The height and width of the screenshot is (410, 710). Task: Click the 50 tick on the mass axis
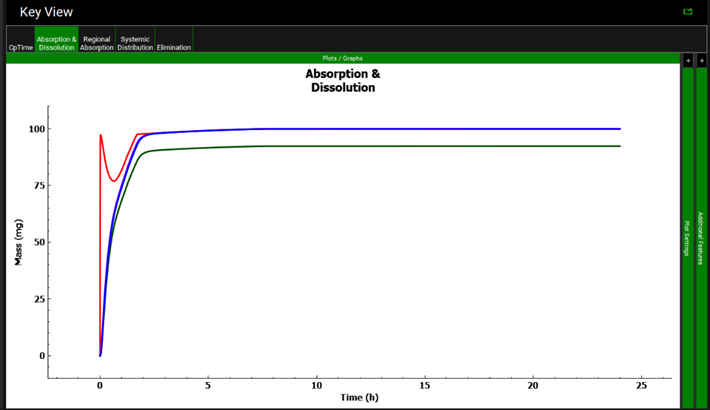36,242
